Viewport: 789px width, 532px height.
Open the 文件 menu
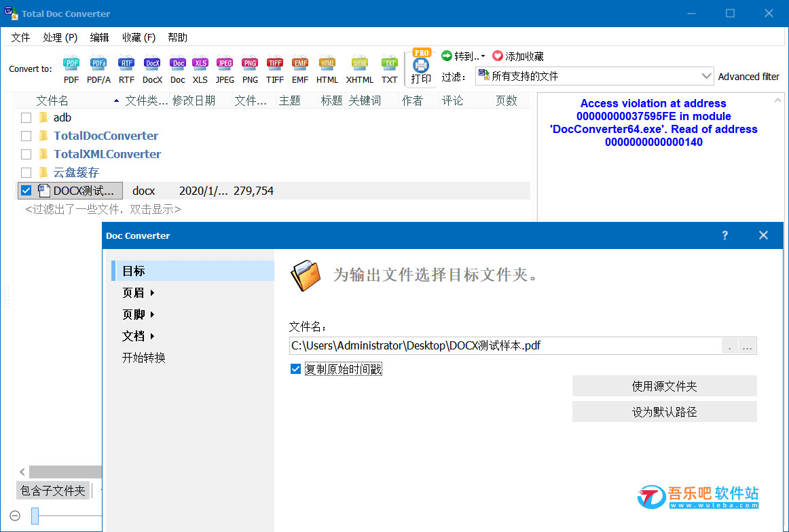(x=20, y=38)
